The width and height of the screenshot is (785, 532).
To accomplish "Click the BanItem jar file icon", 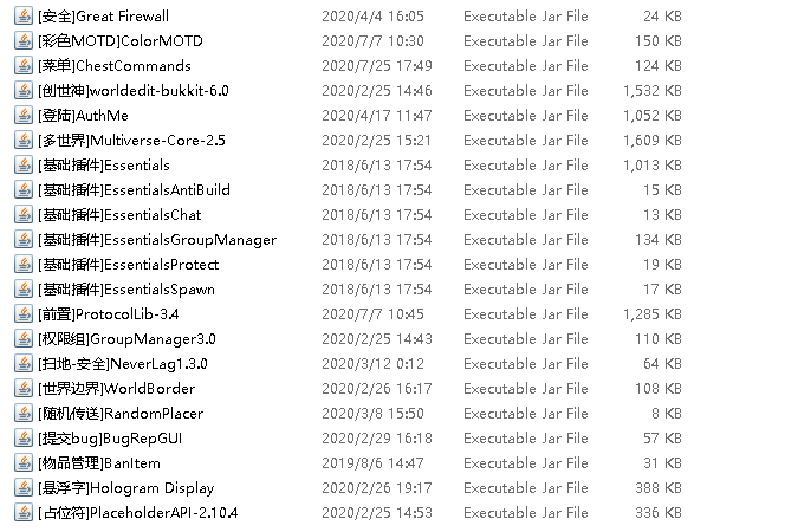I will tap(24, 463).
